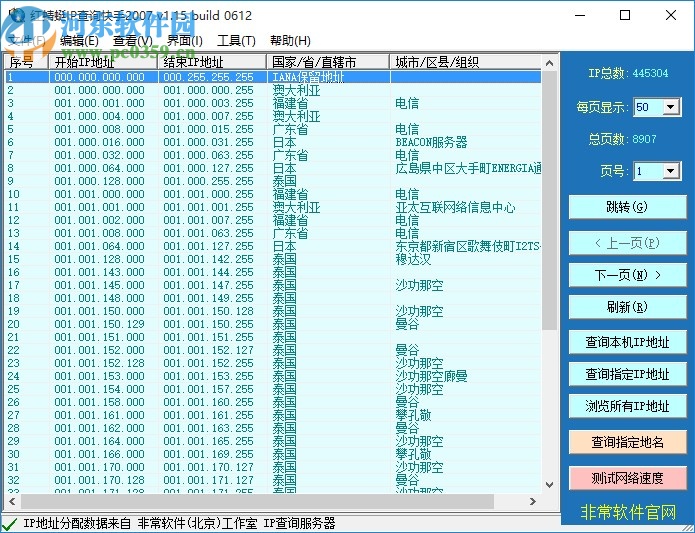
Task: Click the IP总数: 445304 label
Action: coord(628,73)
